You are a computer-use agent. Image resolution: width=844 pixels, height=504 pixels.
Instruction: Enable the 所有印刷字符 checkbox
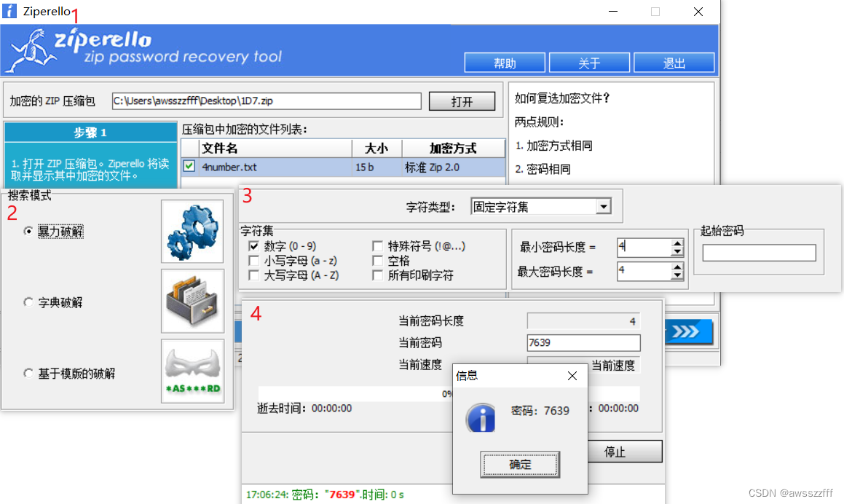[x=378, y=275]
